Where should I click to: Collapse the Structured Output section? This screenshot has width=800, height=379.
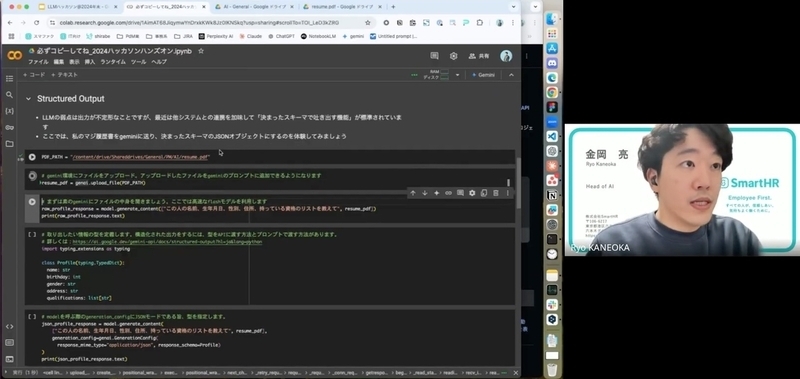tap(28, 99)
